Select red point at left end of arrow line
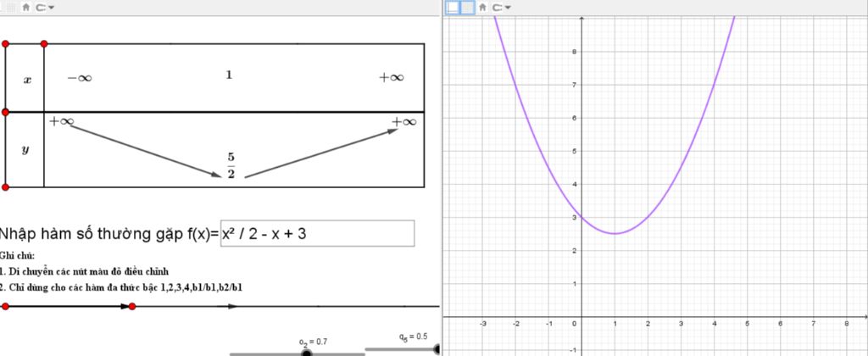 point(6,306)
